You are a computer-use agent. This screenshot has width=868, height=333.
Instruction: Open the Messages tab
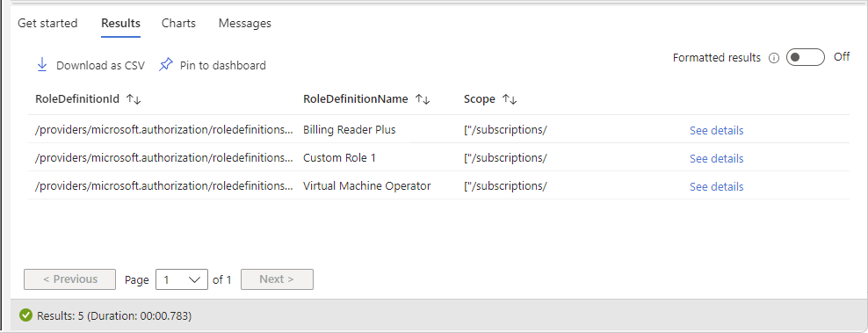point(245,23)
